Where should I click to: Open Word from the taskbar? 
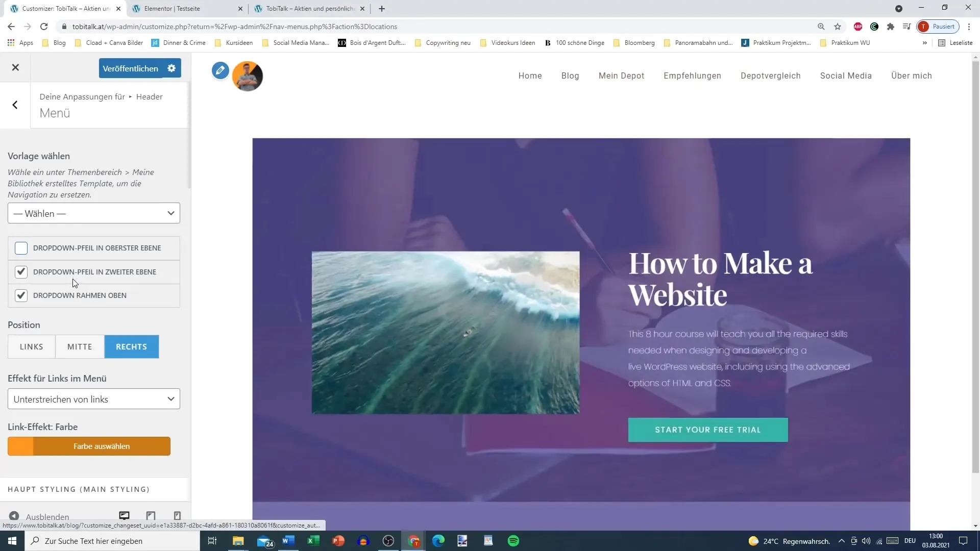coord(288,541)
